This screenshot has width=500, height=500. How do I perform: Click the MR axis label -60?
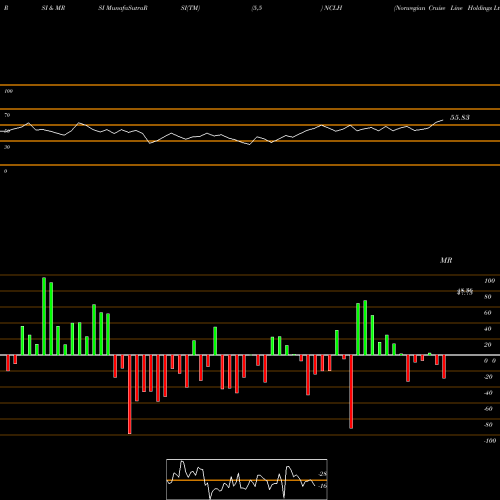488,409
